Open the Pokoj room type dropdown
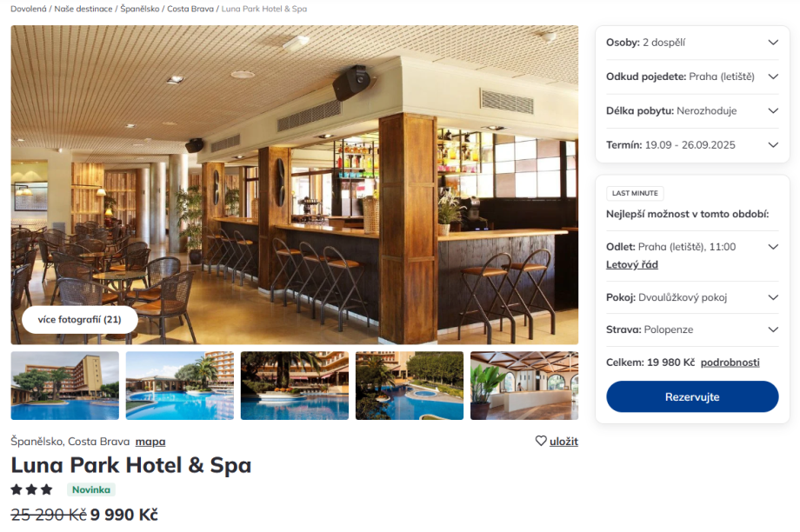This screenshot has height=532, width=800. point(692,297)
